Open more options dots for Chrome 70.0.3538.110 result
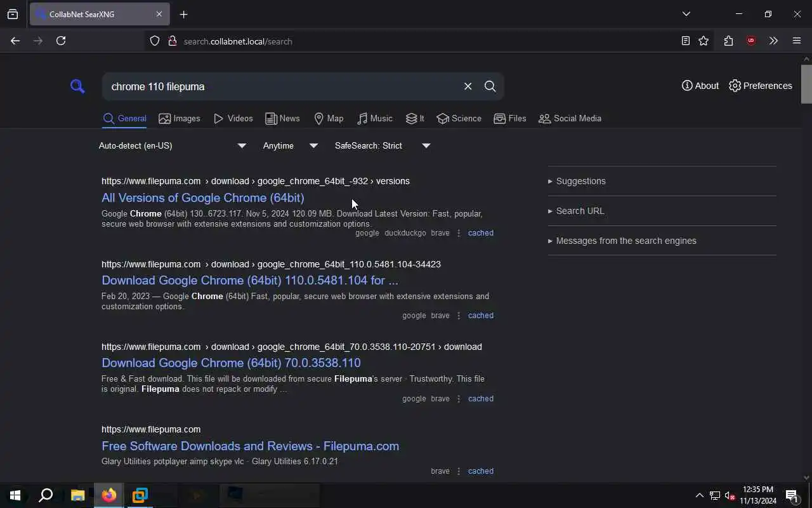 [x=459, y=399]
